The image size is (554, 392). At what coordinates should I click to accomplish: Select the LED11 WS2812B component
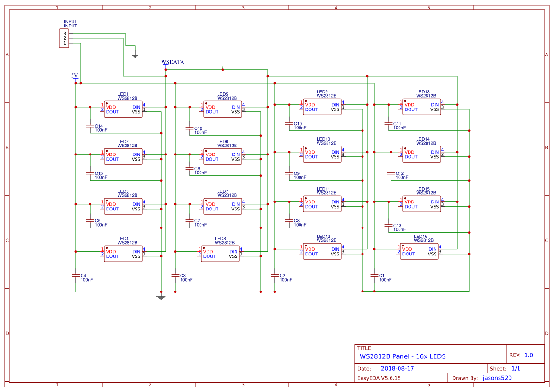pyautogui.click(x=322, y=204)
